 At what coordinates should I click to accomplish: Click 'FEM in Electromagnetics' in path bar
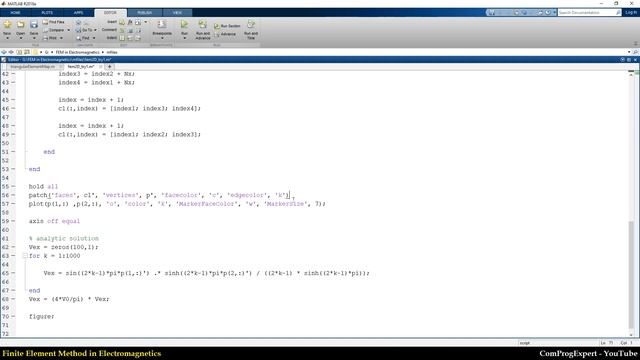pos(78,52)
